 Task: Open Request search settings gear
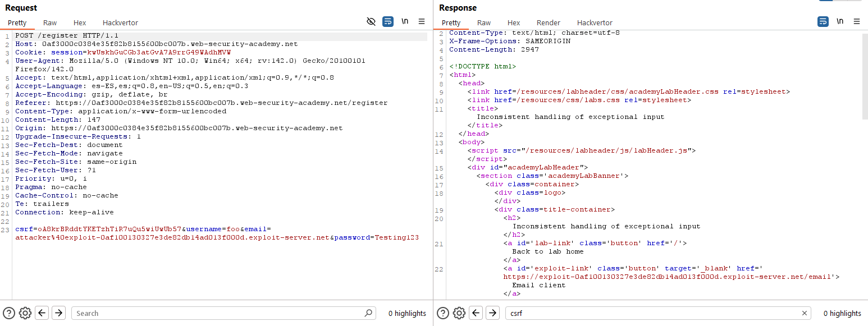coord(25,313)
